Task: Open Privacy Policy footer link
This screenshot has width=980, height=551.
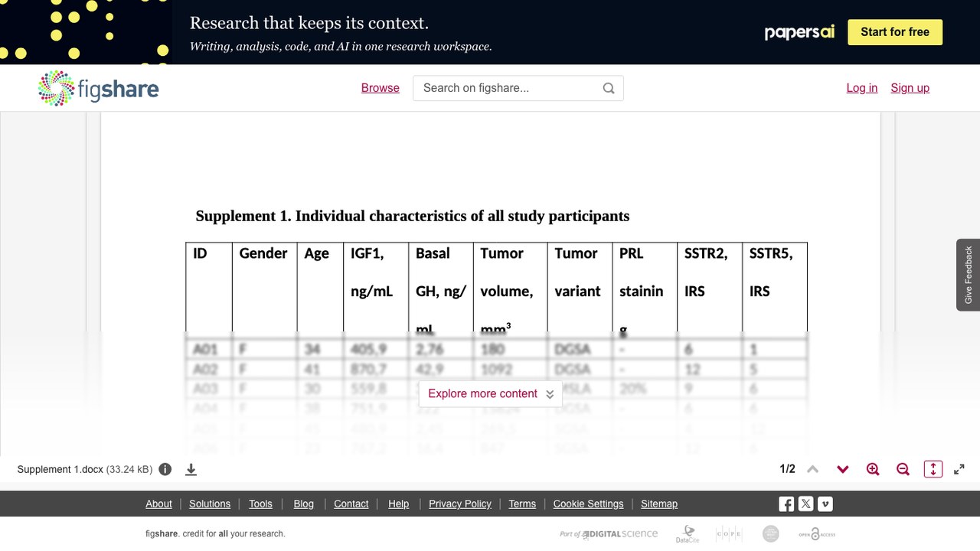Action: tap(460, 504)
